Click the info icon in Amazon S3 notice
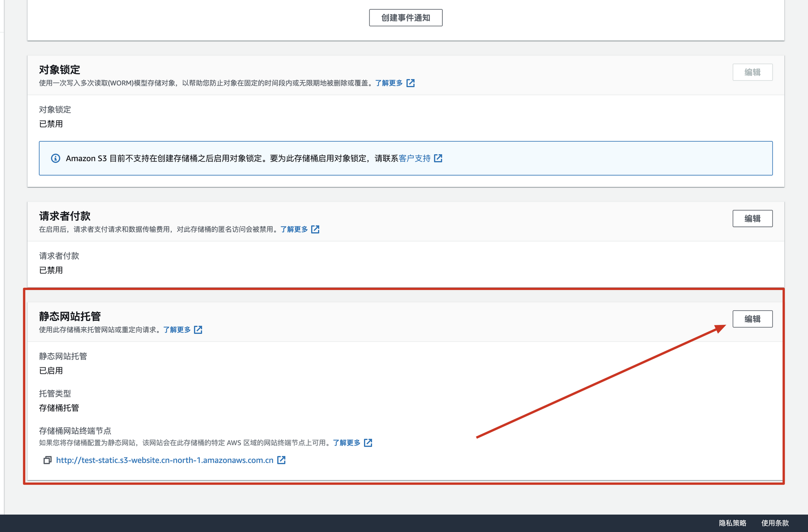The width and height of the screenshot is (808, 532). (x=56, y=158)
